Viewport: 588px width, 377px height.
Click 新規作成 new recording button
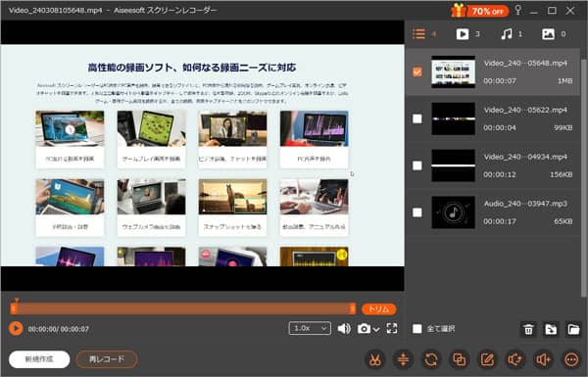point(39,359)
